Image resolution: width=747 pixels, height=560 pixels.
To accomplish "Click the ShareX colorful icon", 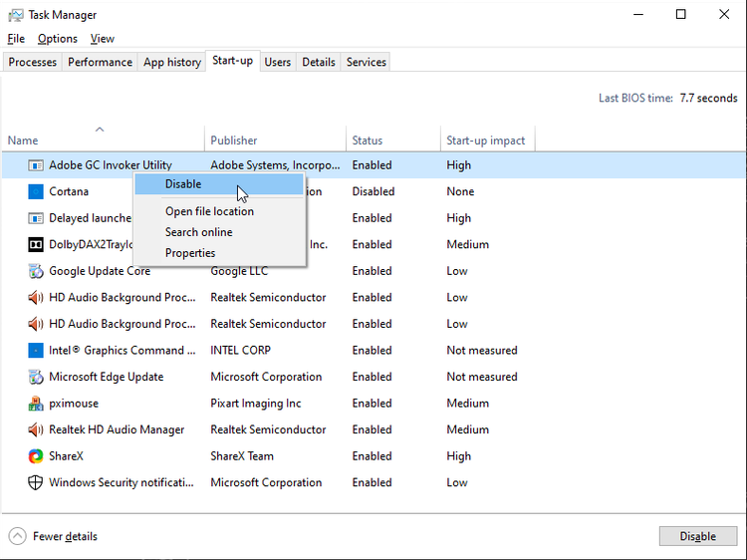I will click(x=36, y=456).
